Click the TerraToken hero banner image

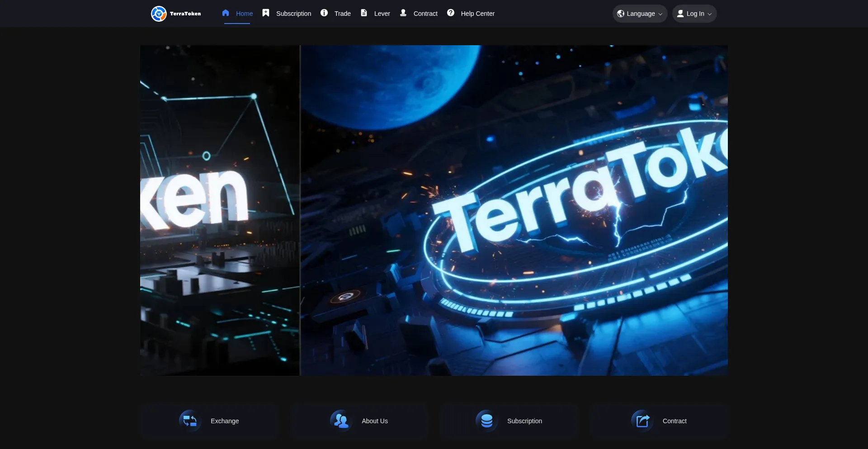click(x=514, y=210)
